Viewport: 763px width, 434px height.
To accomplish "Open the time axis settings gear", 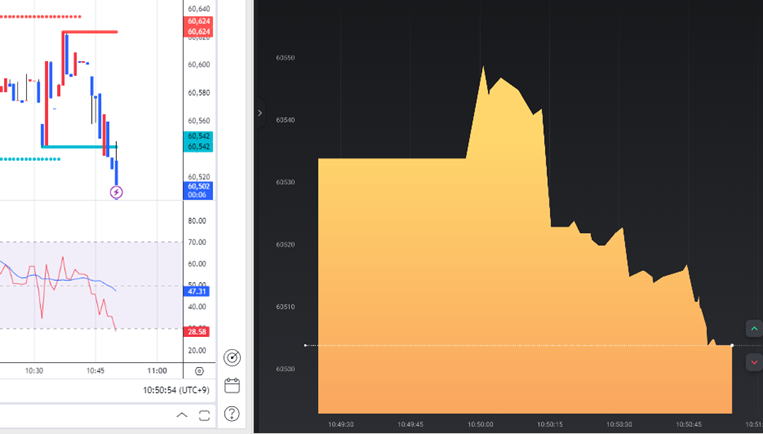I will 200,370.
